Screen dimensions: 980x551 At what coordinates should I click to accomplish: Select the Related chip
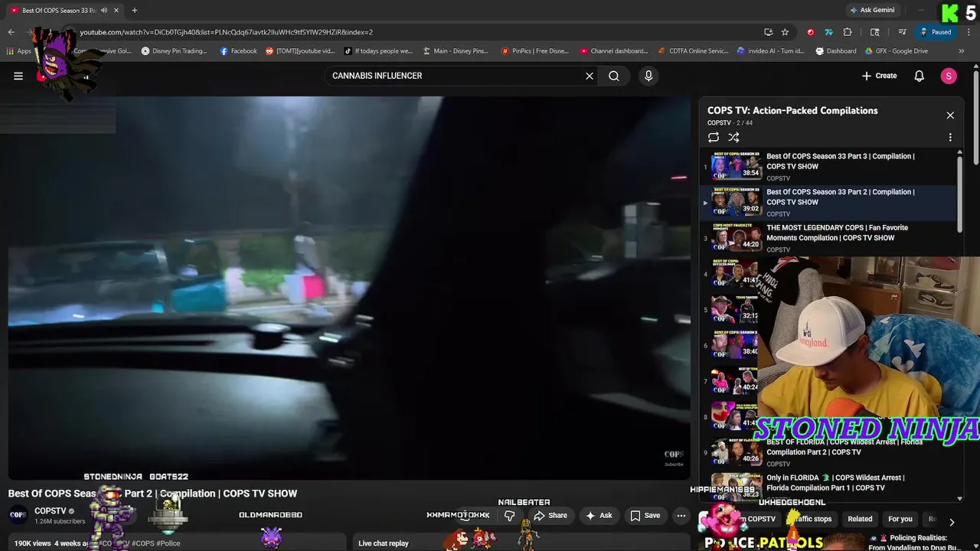click(x=860, y=519)
